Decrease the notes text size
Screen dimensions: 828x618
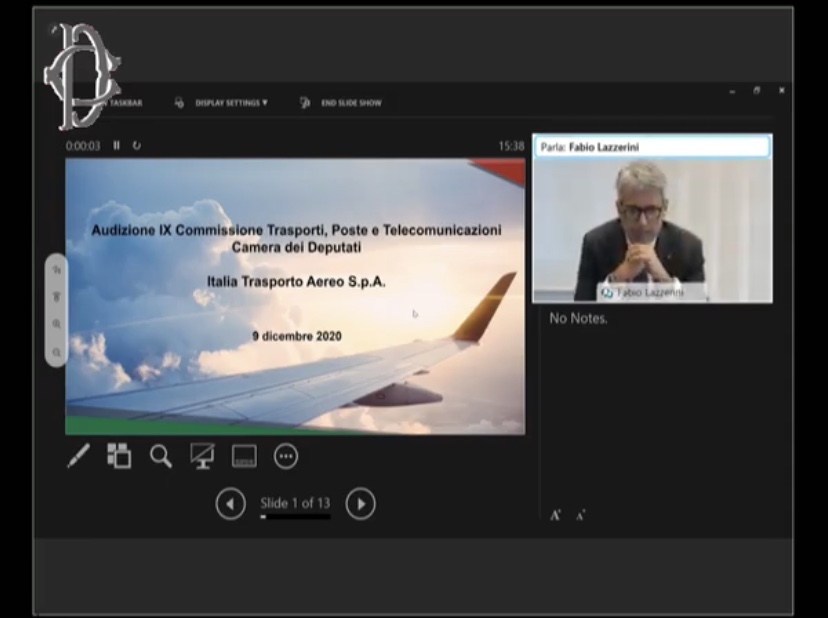pyautogui.click(x=580, y=515)
